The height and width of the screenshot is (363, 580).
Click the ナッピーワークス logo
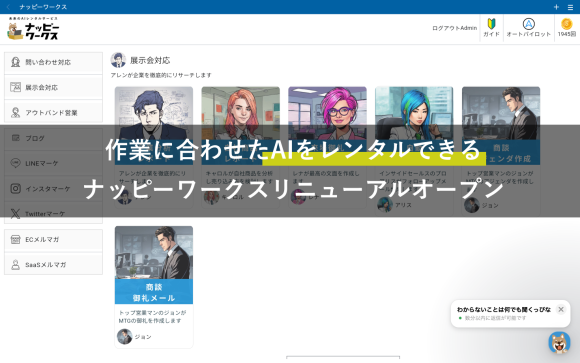coord(33,29)
